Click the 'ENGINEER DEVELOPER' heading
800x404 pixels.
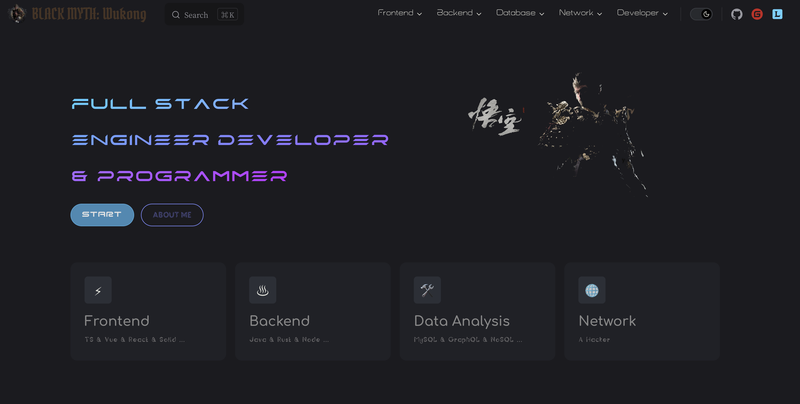[230, 140]
